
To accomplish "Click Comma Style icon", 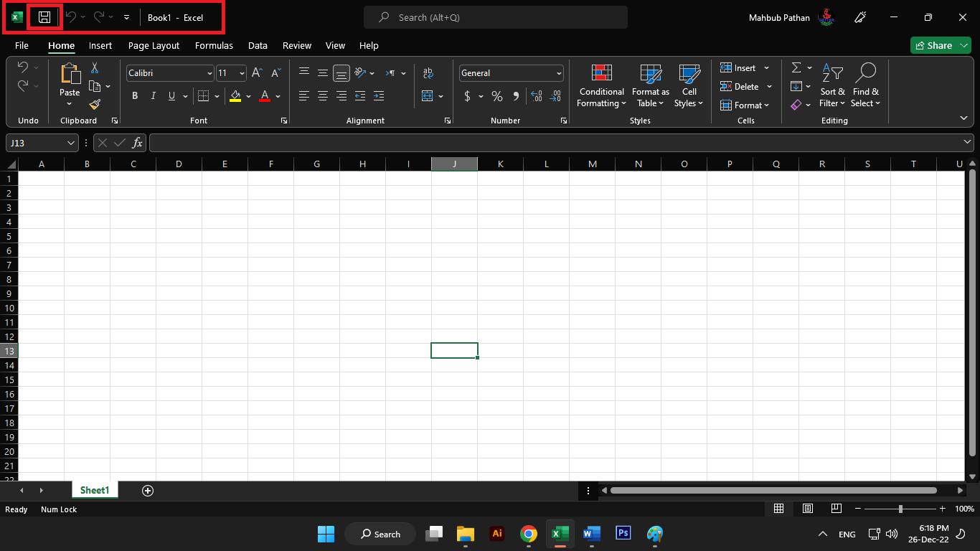I will 516,96.
